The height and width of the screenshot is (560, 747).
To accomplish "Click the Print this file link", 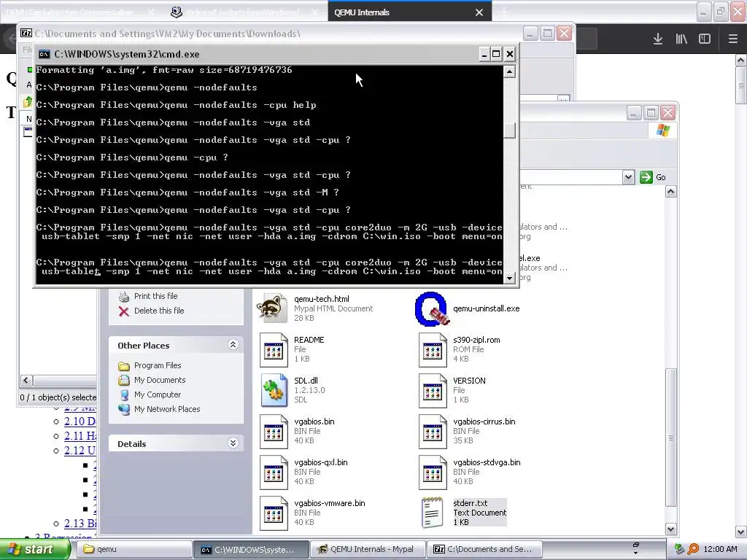I will click(156, 296).
